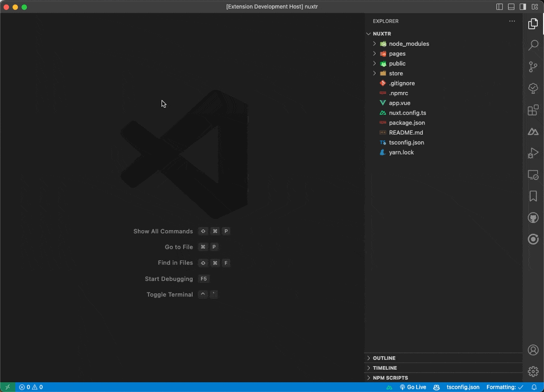
Task: Toggle secondary sidebar layout button
Action: [x=523, y=7]
